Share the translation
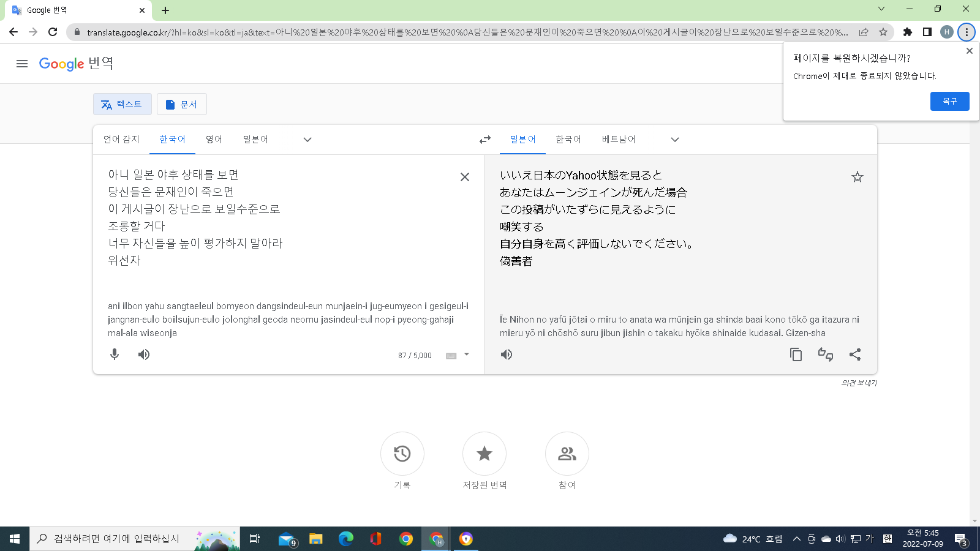The image size is (980, 551). coord(855,354)
